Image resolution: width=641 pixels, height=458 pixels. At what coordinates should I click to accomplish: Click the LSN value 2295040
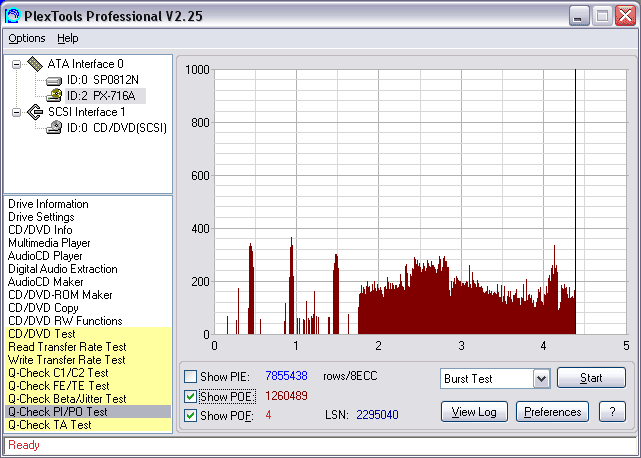377,415
